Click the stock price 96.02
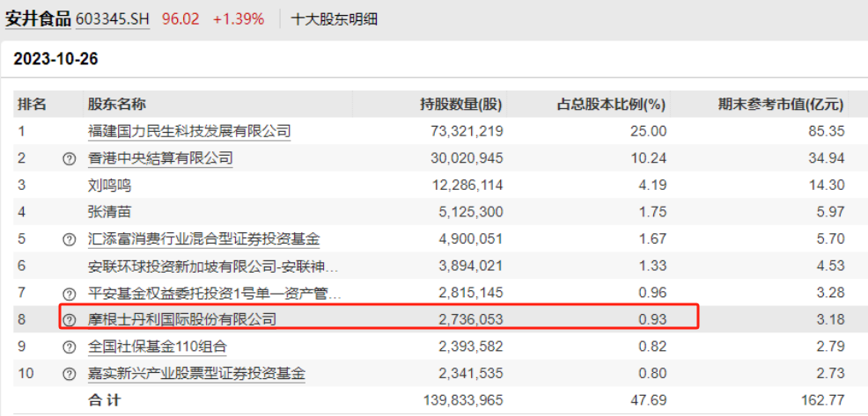 (x=180, y=19)
